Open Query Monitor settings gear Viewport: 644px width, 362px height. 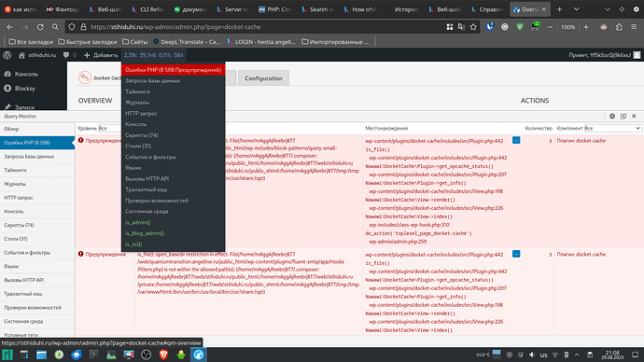612,116
